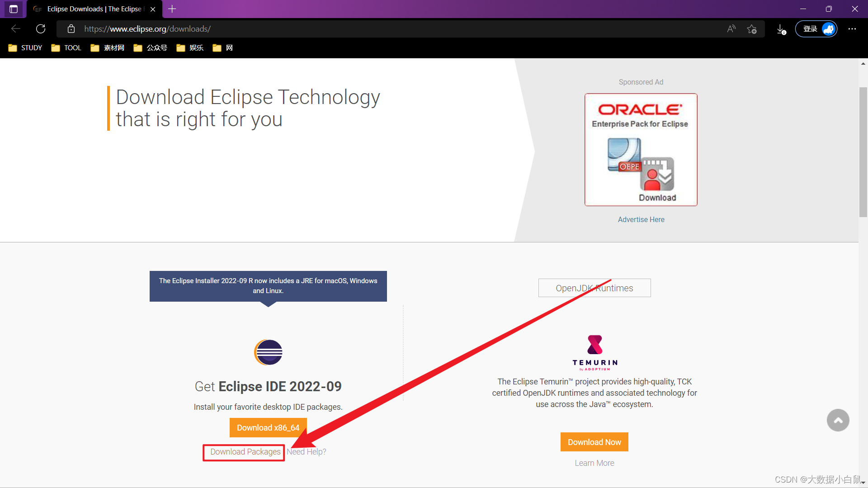The width and height of the screenshot is (868, 488).
Task: Minimize the browser window
Action: 803,9
